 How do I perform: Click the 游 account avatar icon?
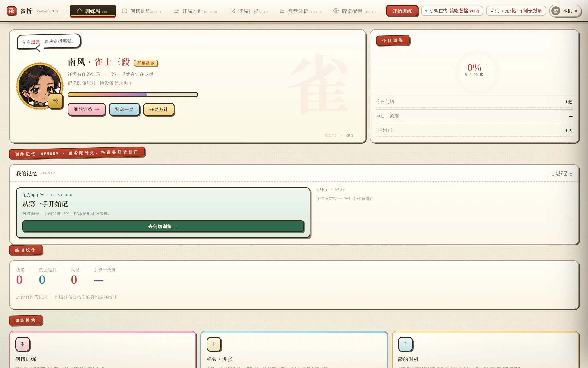556,11
